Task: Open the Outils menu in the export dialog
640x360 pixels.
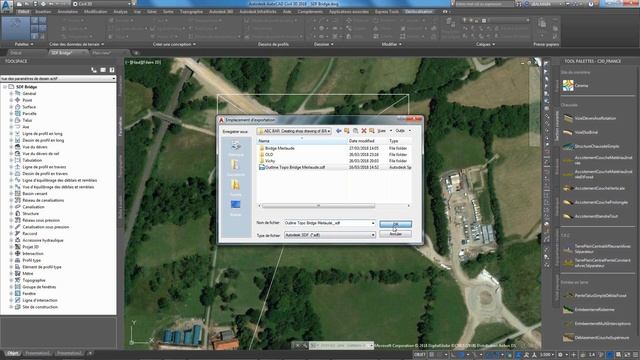Action: tap(402, 131)
